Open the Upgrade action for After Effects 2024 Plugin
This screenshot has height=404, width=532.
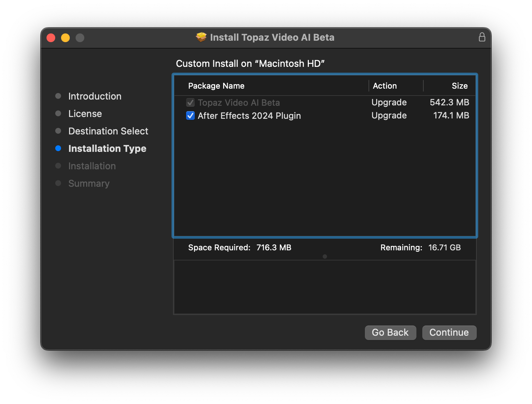click(x=389, y=116)
